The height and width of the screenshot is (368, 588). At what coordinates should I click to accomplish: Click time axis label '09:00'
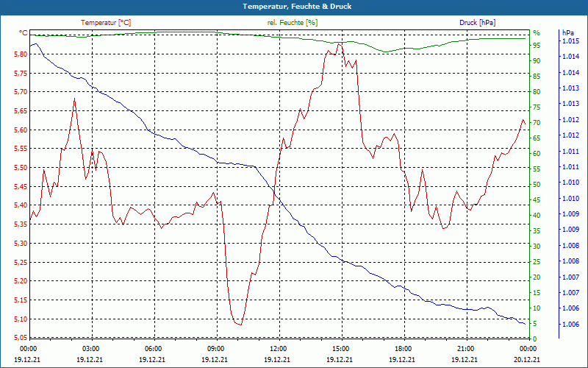pos(216,348)
